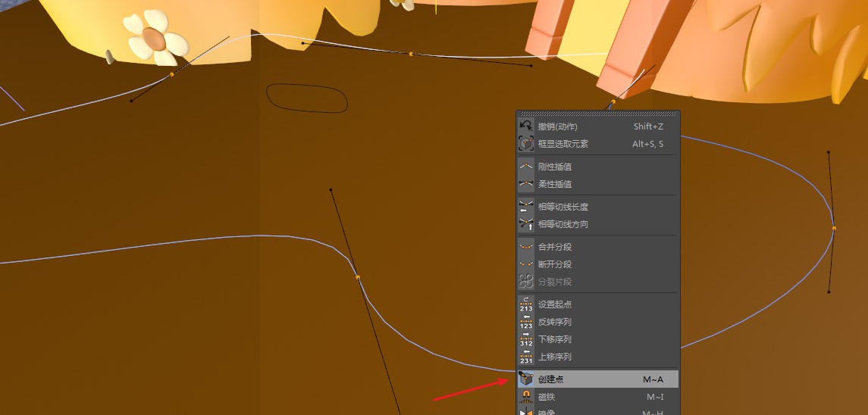The height and width of the screenshot is (415, 868).
Task: Click the 设置起点 set first point icon
Action: (x=526, y=304)
